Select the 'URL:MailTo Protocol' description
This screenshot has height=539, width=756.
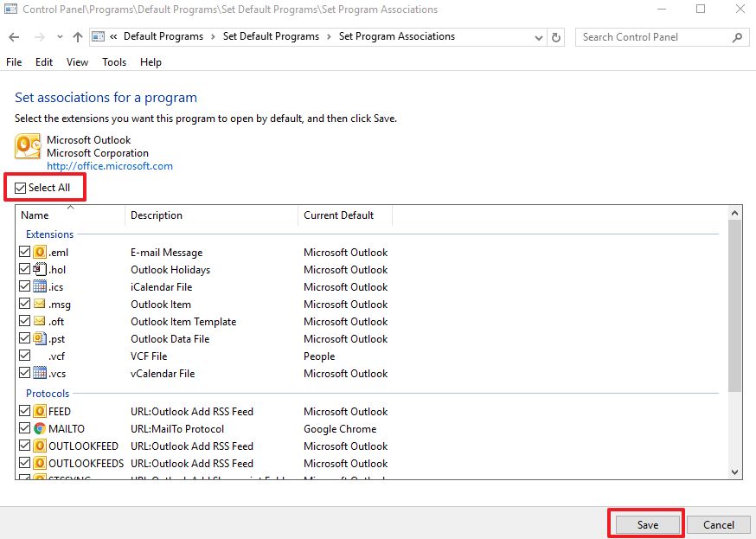pyautogui.click(x=177, y=428)
